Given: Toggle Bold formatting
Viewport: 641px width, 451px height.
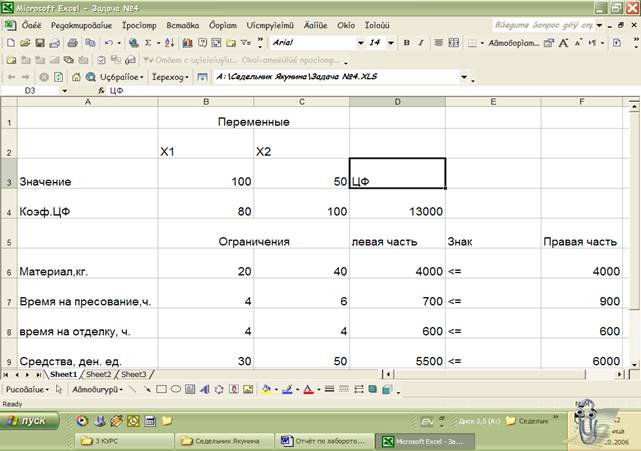Looking at the screenshot, I should [x=407, y=43].
